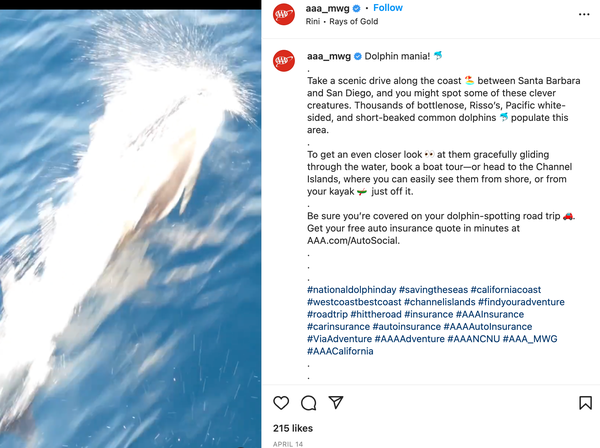Save the post with the bookmark icon
600x448 pixels.
point(585,403)
